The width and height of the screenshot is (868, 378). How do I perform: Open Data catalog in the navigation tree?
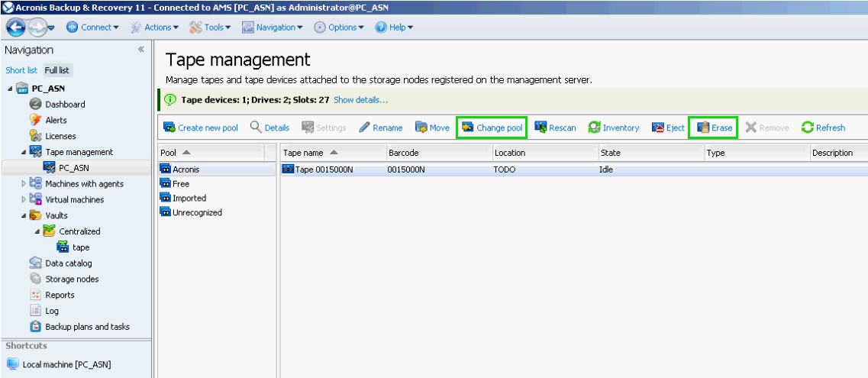pos(61,263)
